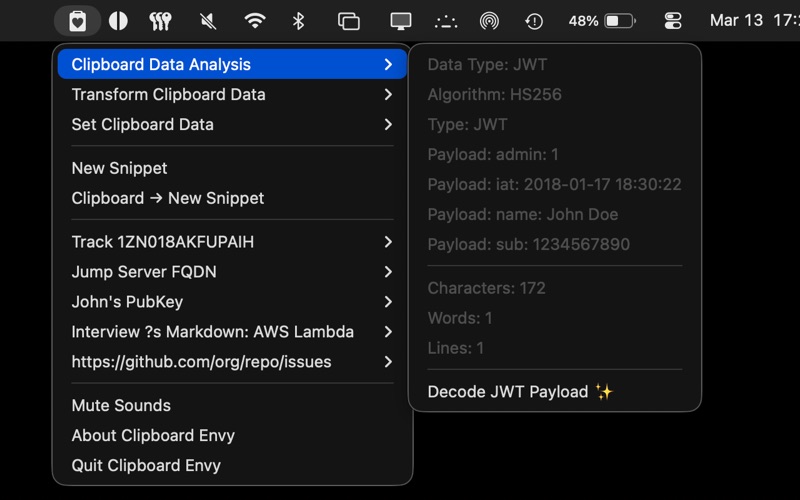
Task: Select John's PubKey snippet
Action: coord(232,302)
